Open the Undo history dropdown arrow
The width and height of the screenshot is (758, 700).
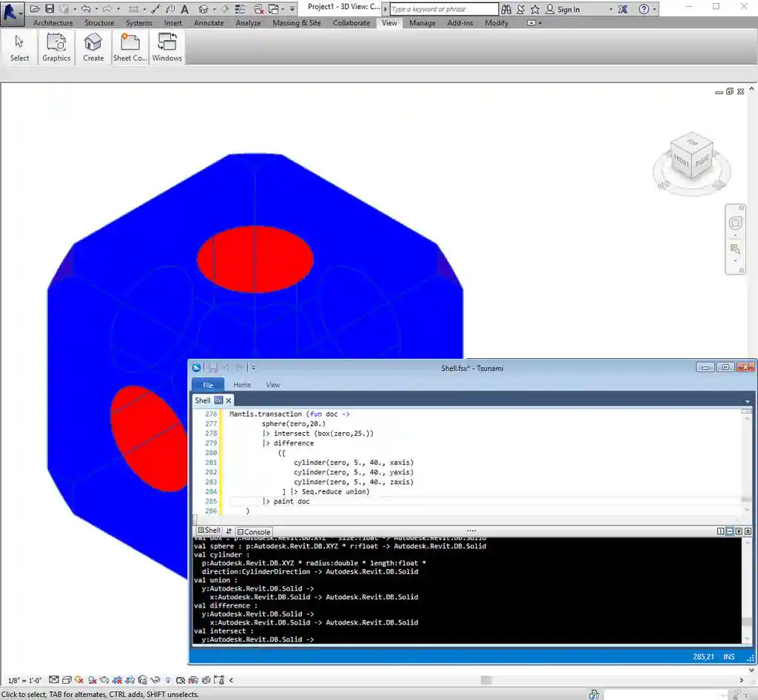point(95,9)
